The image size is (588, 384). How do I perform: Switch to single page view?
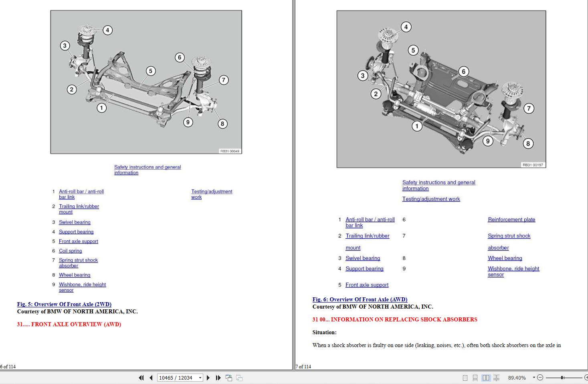(x=465, y=378)
